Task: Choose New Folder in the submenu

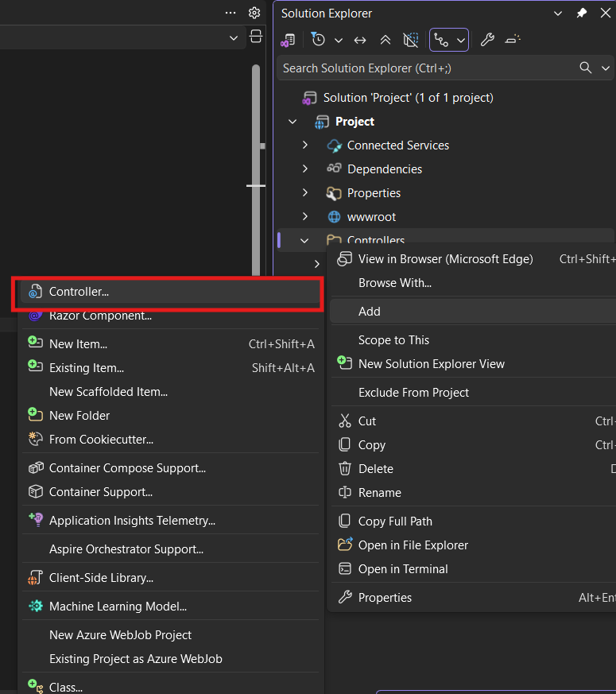Action: pyautogui.click(x=79, y=416)
